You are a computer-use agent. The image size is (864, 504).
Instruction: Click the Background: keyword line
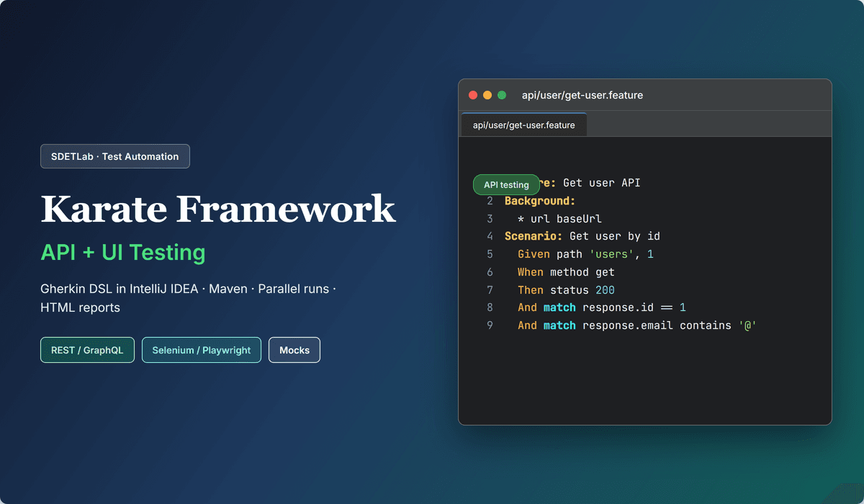(x=540, y=201)
